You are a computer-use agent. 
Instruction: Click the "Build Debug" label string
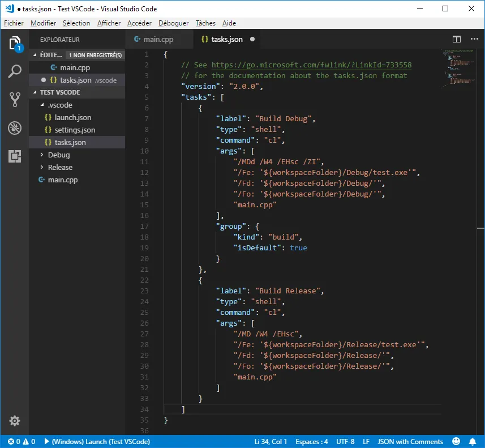[283, 119]
